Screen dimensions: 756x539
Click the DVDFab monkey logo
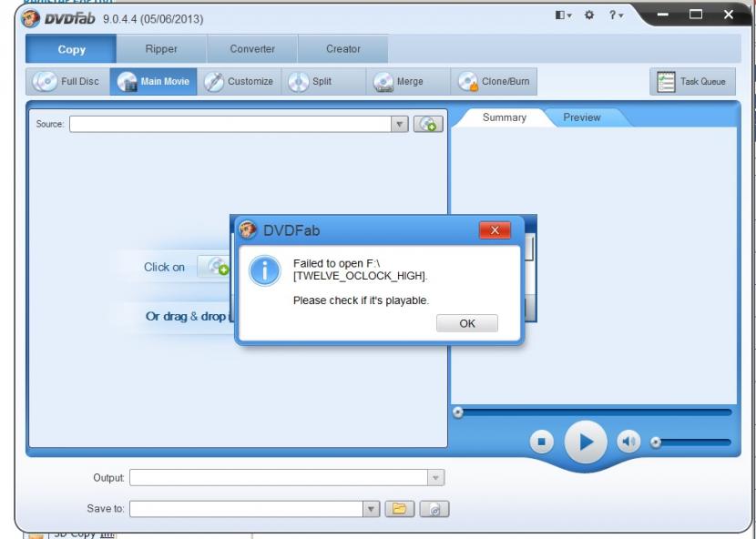(x=30, y=18)
